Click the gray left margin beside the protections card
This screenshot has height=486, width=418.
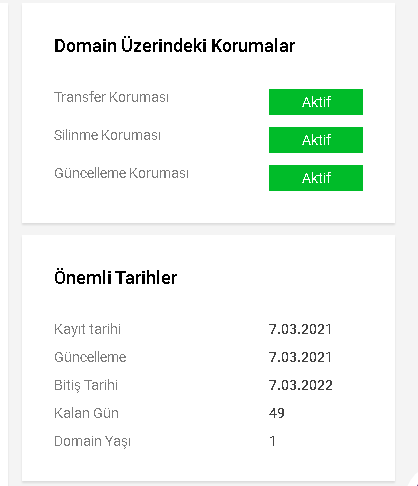[15, 113]
